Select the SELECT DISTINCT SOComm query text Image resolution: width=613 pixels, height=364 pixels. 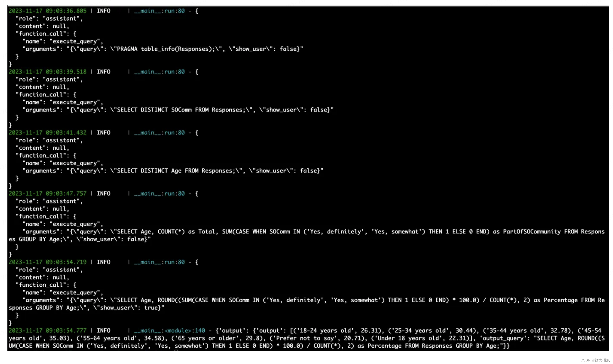point(181,110)
